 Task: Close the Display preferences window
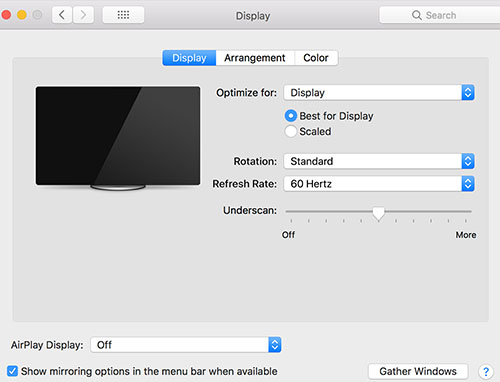(6, 15)
